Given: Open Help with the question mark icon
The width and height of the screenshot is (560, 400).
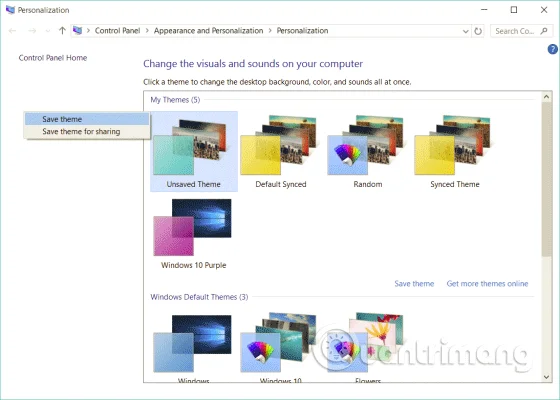Looking at the screenshot, I should pos(552,49).
